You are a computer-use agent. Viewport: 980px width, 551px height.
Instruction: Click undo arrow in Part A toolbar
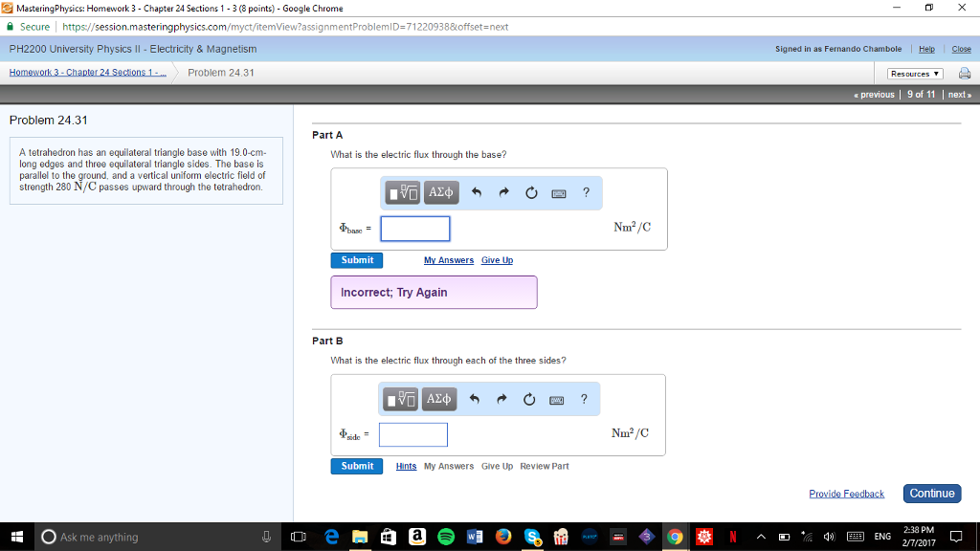[477, 192]
